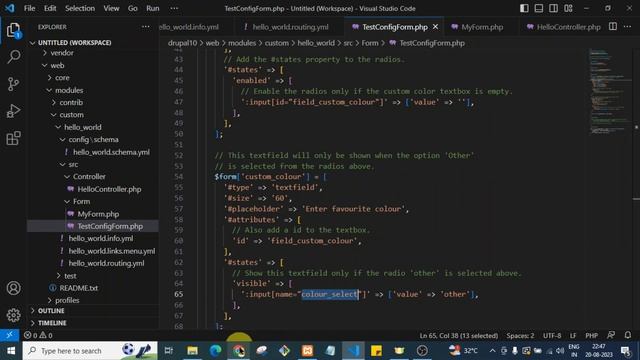Change file encoding UTF-8
The height and width of the screenshot is (360, 640).
point(552,335)
